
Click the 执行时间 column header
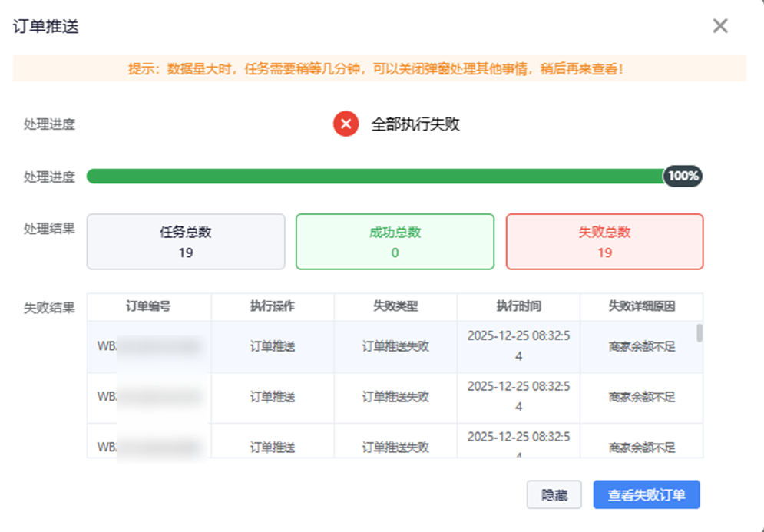coord(518,306)
